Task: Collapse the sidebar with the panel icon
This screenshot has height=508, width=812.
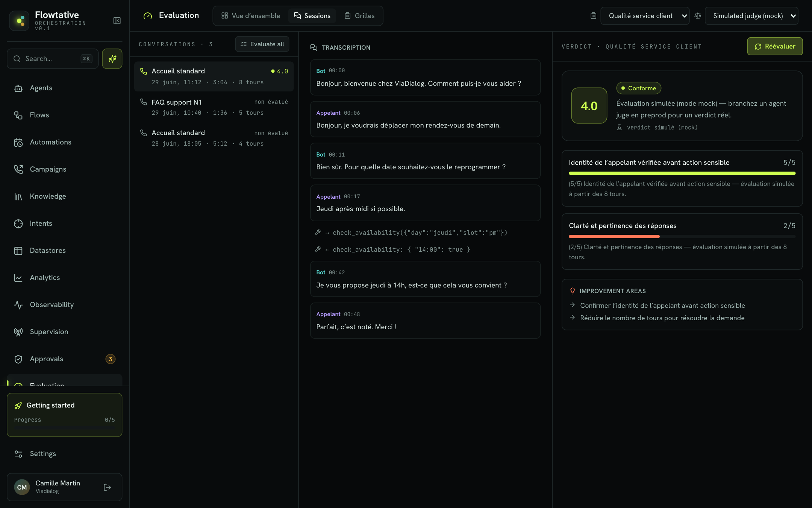Action: tap(117, 21)
